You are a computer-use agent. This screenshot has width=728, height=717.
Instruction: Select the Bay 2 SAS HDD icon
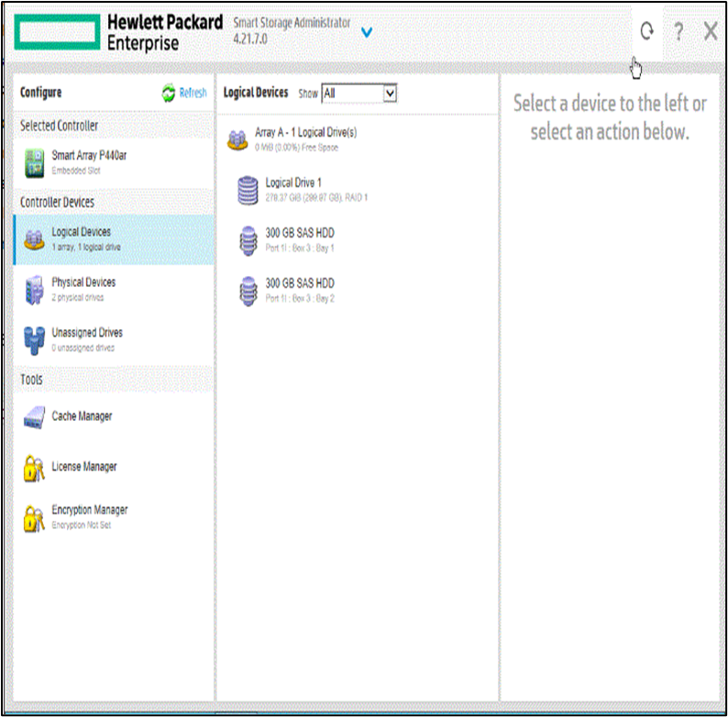(x=248, y=291)
